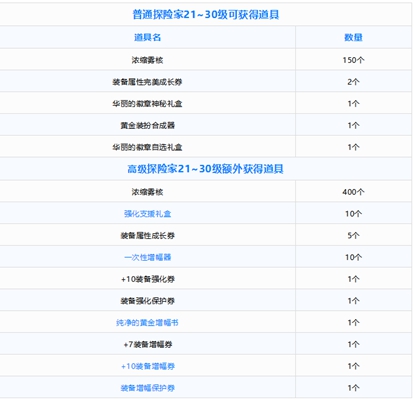Click 1个 in the 华丽的徽章自选礼盒 row
The height and width of the screenshot is (400, 414).
click(353, 147)
